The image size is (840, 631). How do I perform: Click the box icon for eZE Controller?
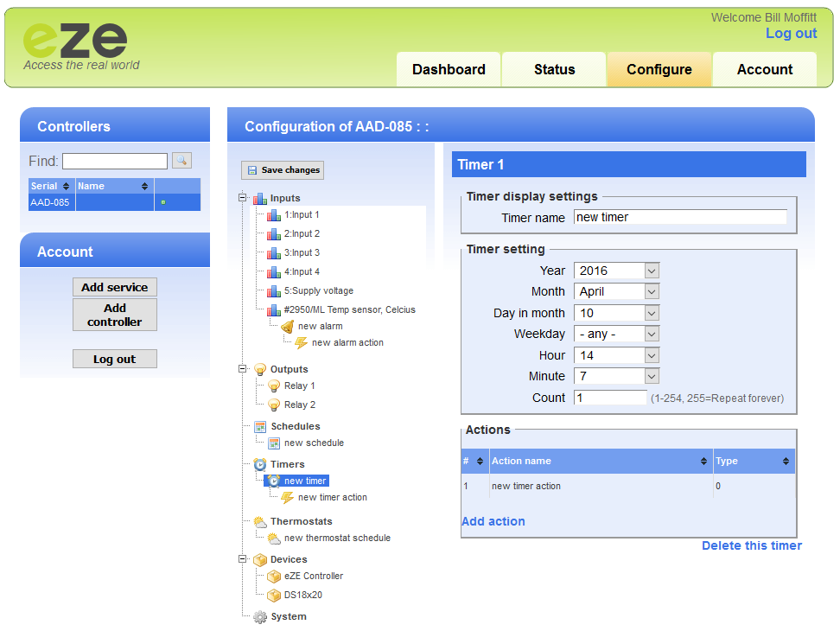pyautogui.click(x=274, y=577)
